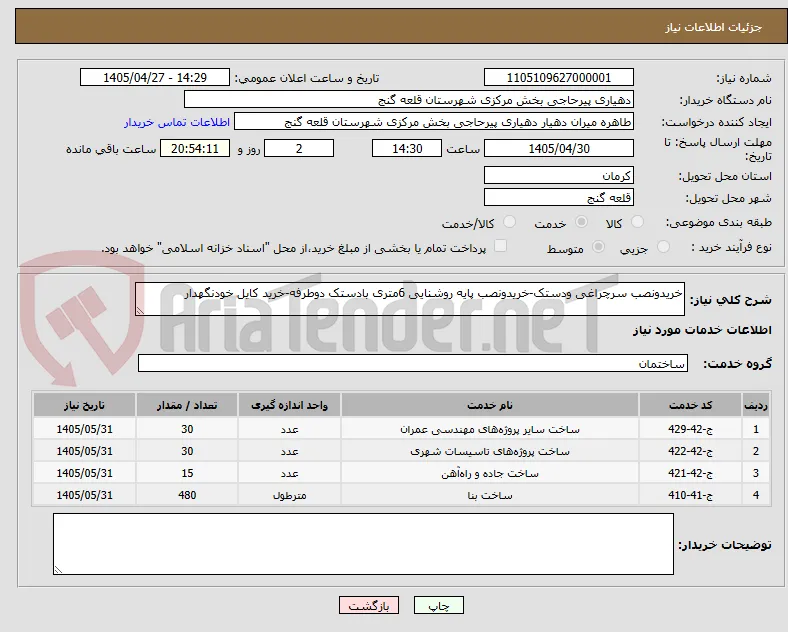Click the remaining time field 20:54:11
Image resolution: width=788 pixels, height=632 pixels.
pos(195,149)
